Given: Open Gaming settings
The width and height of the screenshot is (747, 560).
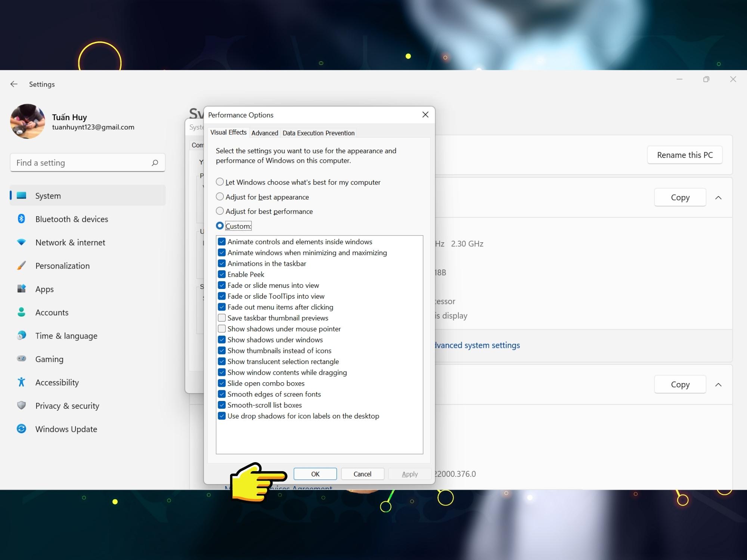Looking at the screenshot, I should 87,359.
